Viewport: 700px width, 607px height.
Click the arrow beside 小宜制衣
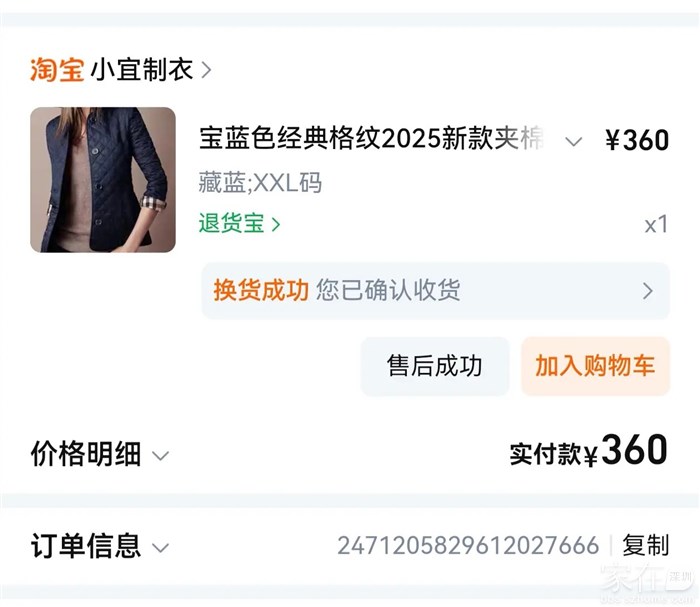206,70
